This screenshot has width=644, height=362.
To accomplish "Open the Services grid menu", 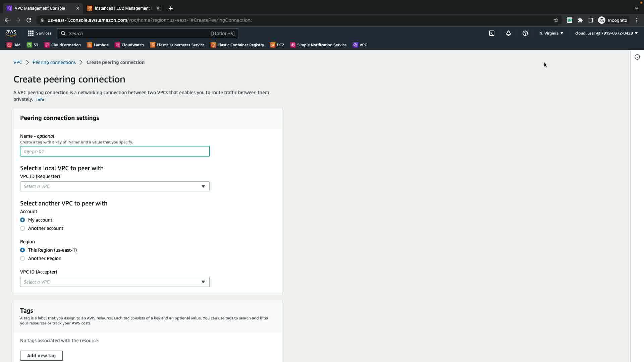I will point(39,33).
